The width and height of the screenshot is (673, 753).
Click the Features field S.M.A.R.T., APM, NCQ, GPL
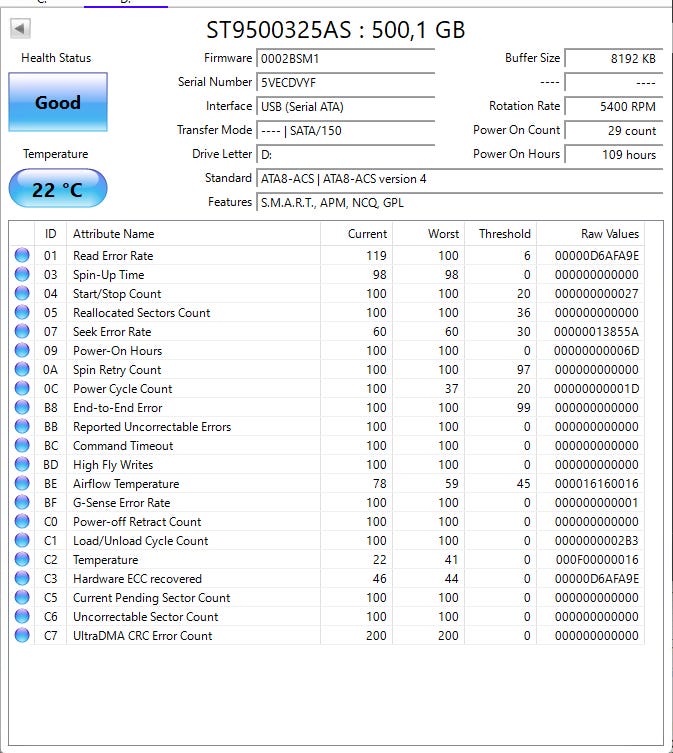[x=460, y=203]
